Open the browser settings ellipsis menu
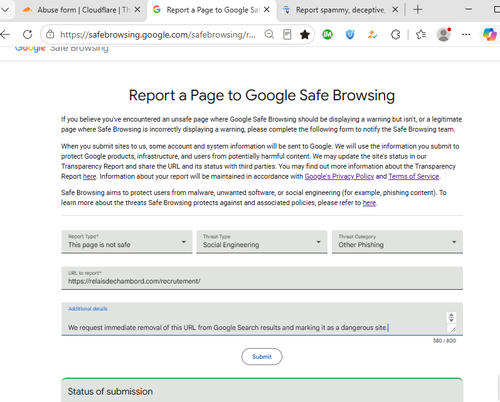The height and width of the screenshot is (402, 500). 466,34
